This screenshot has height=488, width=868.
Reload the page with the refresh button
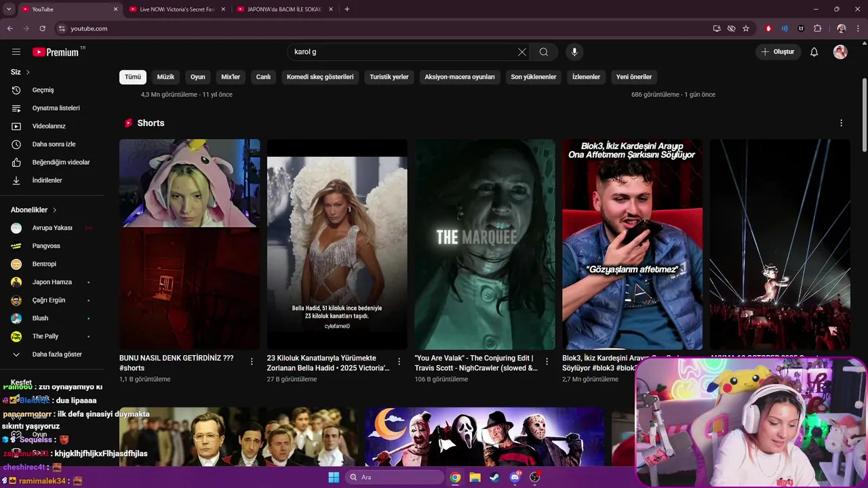[42, 28]
